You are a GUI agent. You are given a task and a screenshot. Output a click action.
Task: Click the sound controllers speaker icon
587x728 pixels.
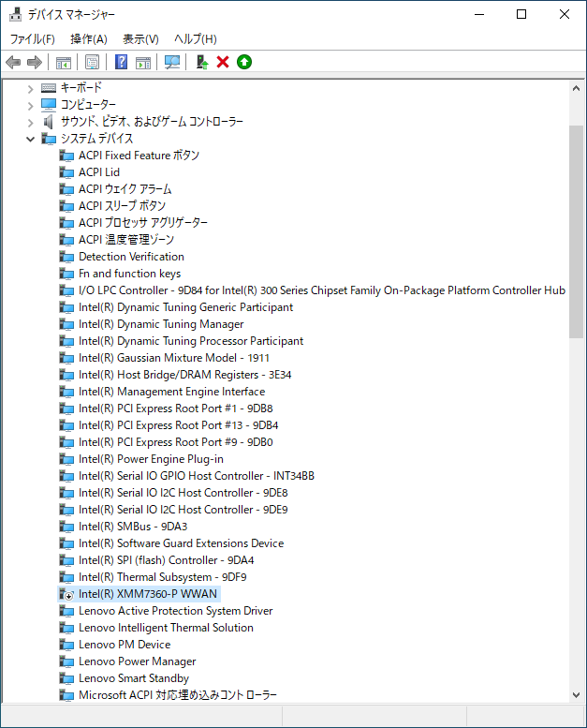tap(49, 122)
